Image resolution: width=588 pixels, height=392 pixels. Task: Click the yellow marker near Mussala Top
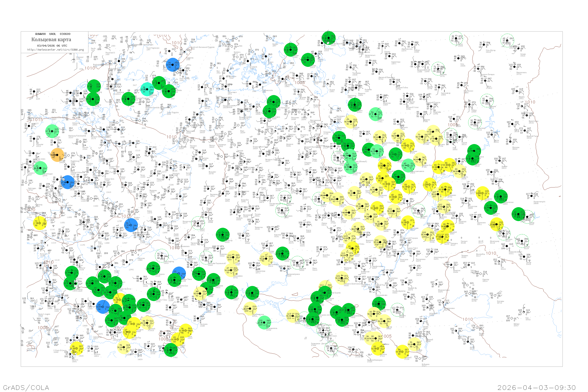(x=130, y=332)
